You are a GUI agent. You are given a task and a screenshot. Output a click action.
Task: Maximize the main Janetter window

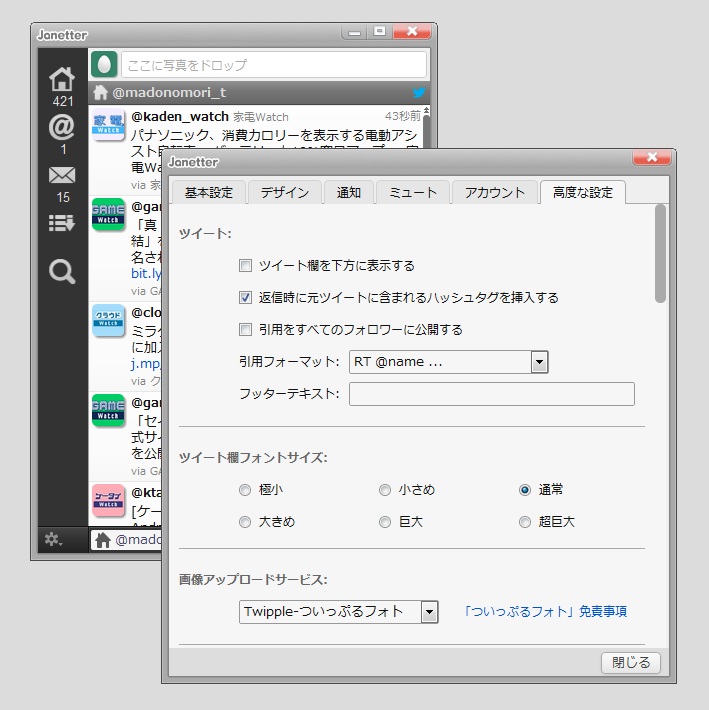tap(379, 31)
